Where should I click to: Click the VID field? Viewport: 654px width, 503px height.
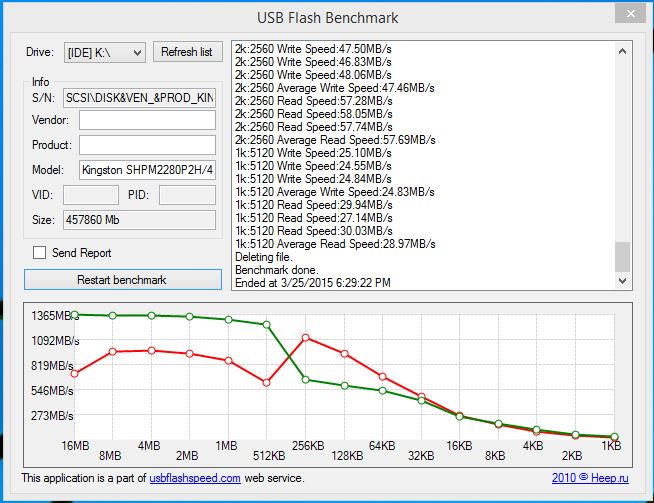[x=91, y=194]
